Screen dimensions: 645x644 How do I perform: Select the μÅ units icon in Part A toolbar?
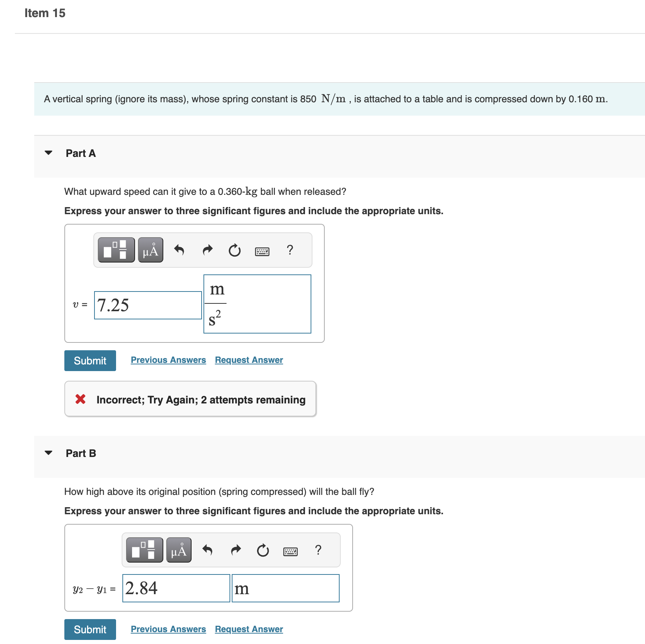pyautogui.click(x=150, y=249)
